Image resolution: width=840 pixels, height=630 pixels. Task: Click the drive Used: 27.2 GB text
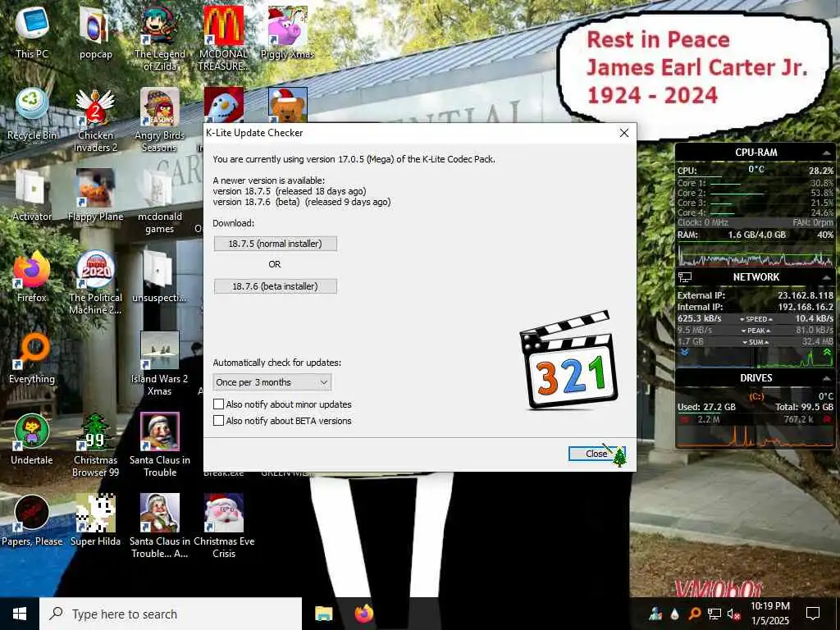[706, 407]
